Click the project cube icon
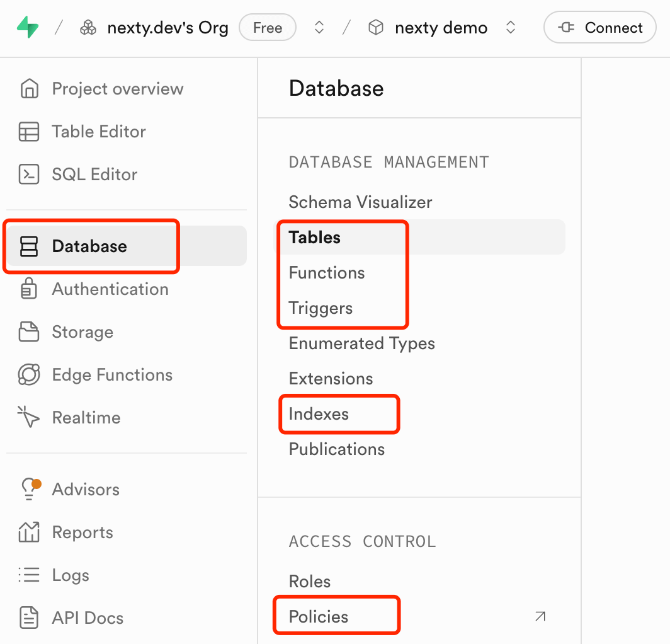This screenshot has height=644, width=670. tap(376, 28)
